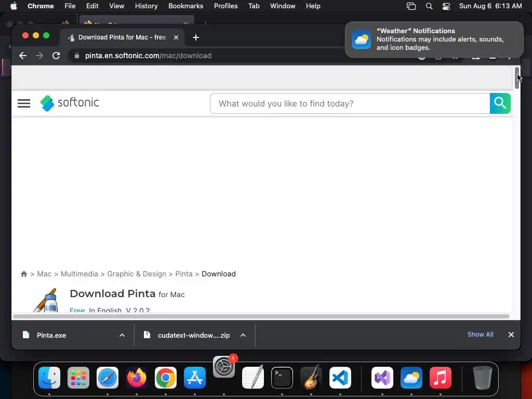Open the Apple menu
This screenshot has height=399, width=532.
coord(14,6)
